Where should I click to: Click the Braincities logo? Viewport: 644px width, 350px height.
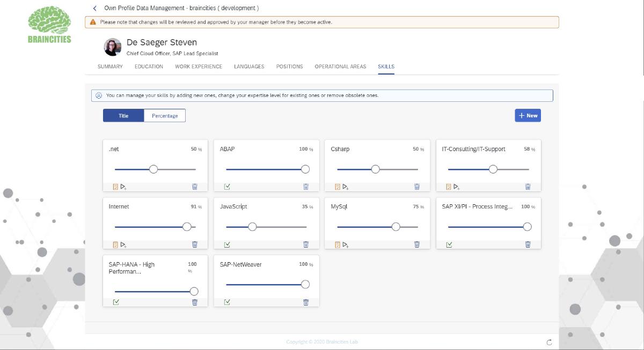[x=49, y=24]
